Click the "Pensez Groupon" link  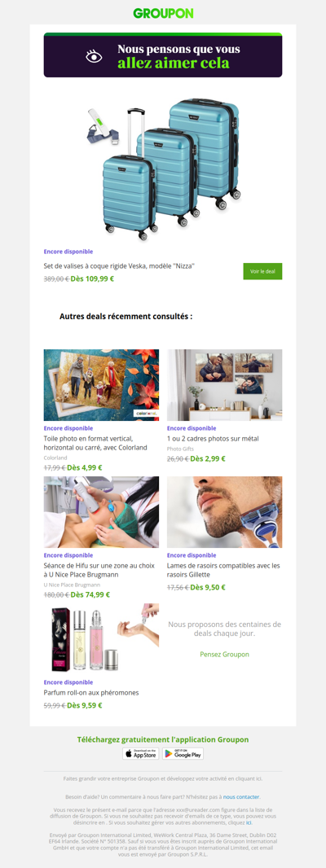[x=225, y=655]
